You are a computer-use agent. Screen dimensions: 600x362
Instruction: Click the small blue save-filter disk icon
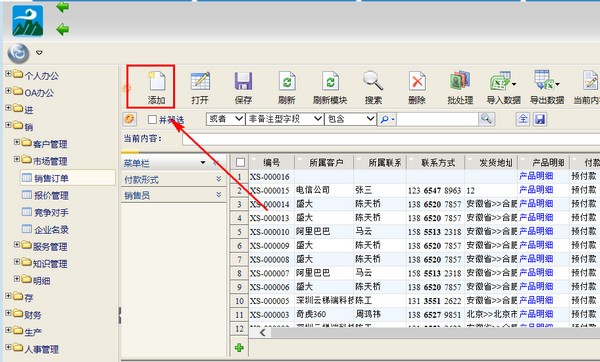tap(540, 119)
